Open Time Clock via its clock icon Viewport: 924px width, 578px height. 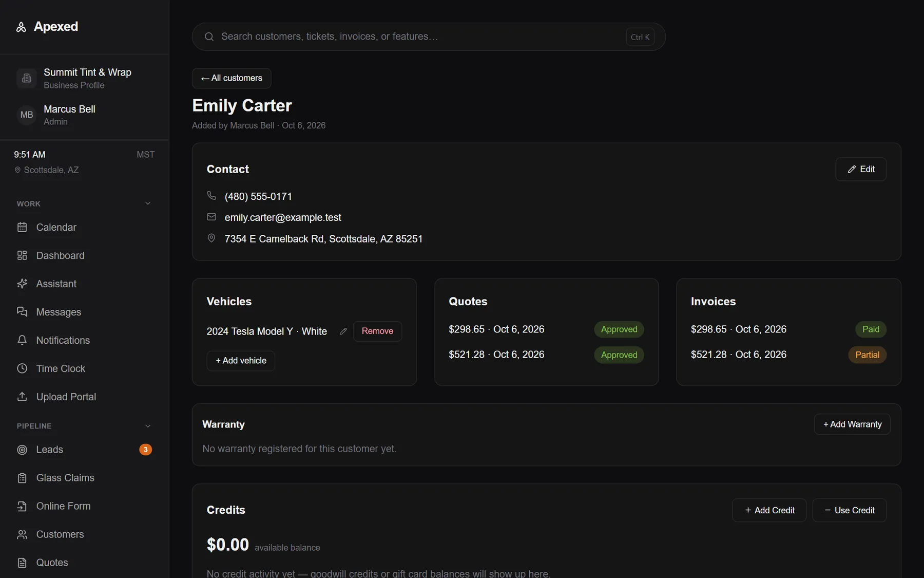point(22,368)
